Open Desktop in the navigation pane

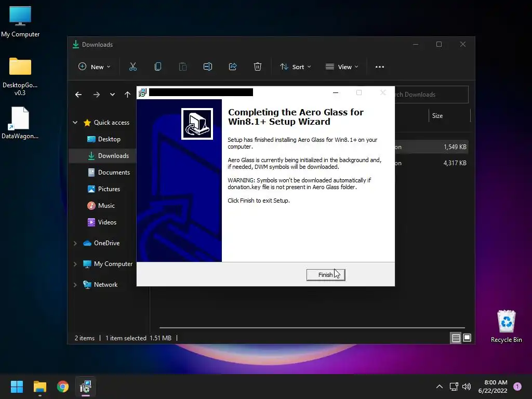(104, 139)
